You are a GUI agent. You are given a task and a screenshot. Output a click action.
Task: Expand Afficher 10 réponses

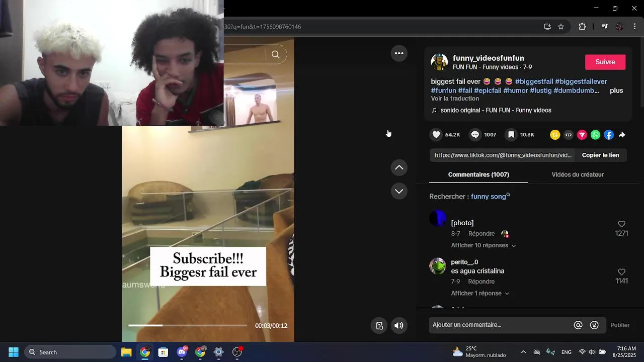[484, 245]
